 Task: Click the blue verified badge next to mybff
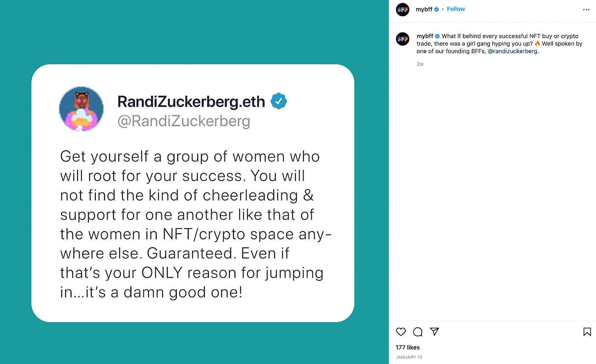pyautogui.click(x=436, y=9)
